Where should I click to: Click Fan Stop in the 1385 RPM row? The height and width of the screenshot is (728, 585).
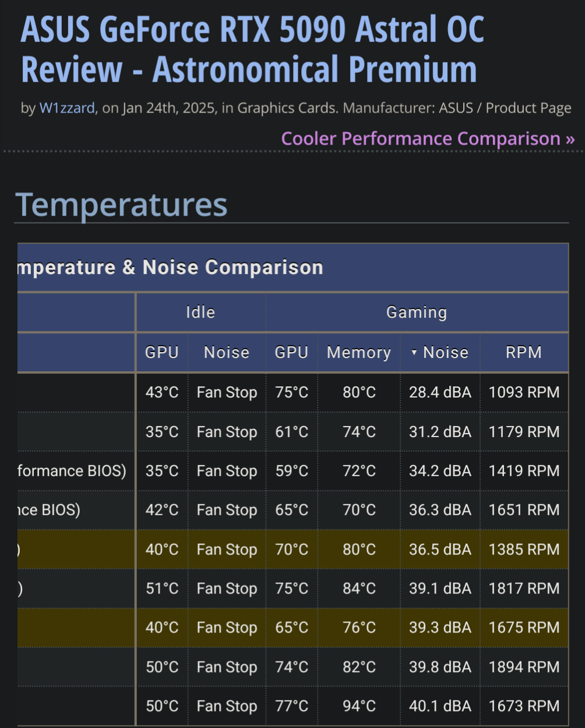227,550
